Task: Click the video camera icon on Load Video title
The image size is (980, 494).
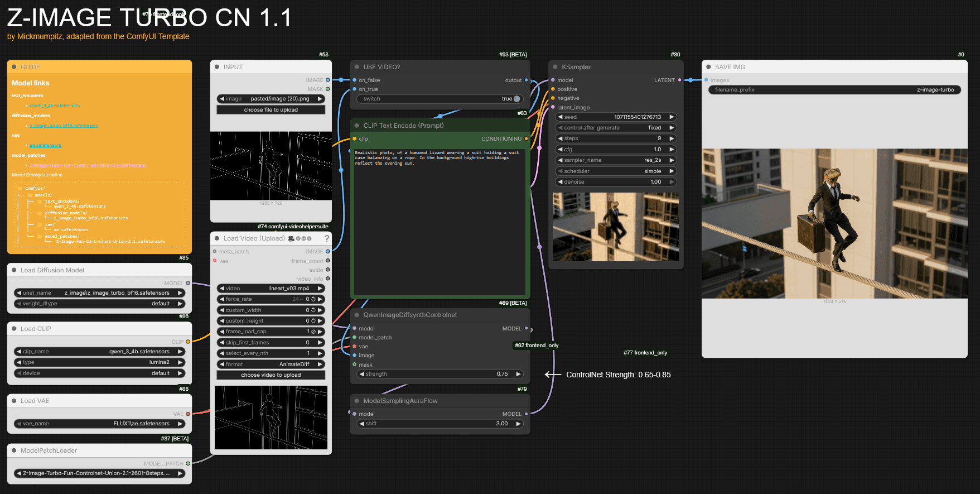Action: coord(291,238)
